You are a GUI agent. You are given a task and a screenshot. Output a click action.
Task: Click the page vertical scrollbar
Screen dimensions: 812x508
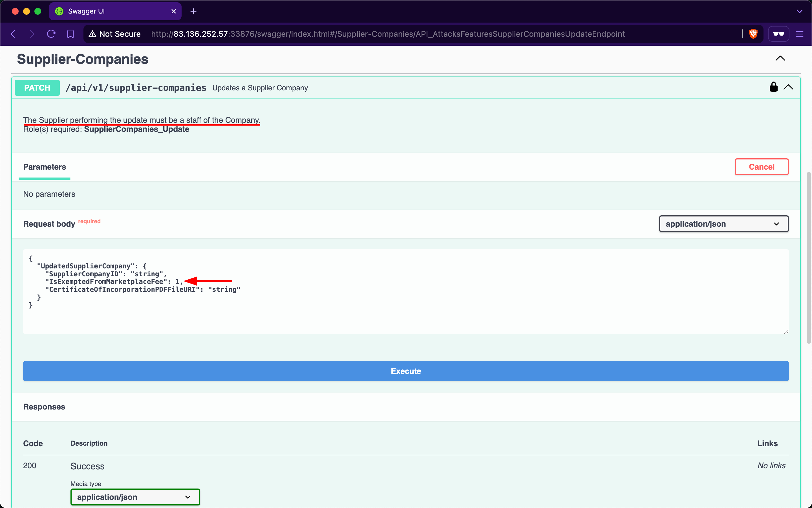809,258
